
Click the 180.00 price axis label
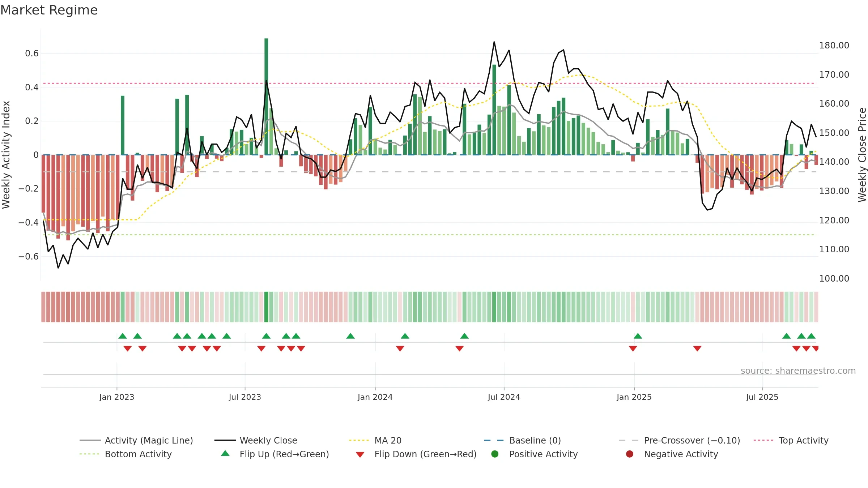tap(834, 46)
